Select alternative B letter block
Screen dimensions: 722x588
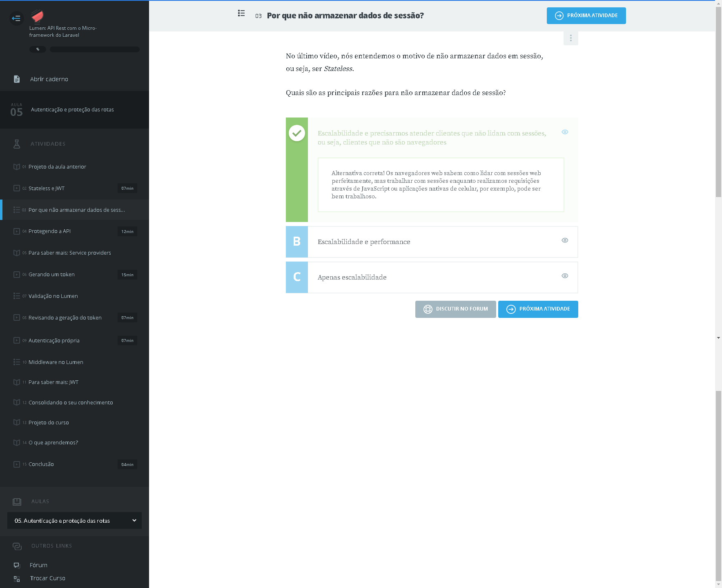click(297, 242)
